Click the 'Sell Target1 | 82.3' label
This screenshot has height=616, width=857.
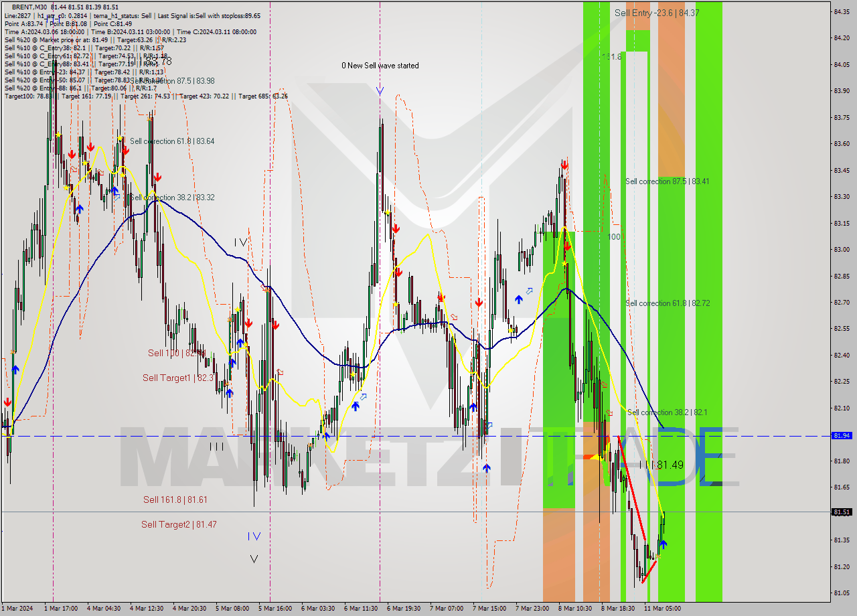click(x=178, y=378)
